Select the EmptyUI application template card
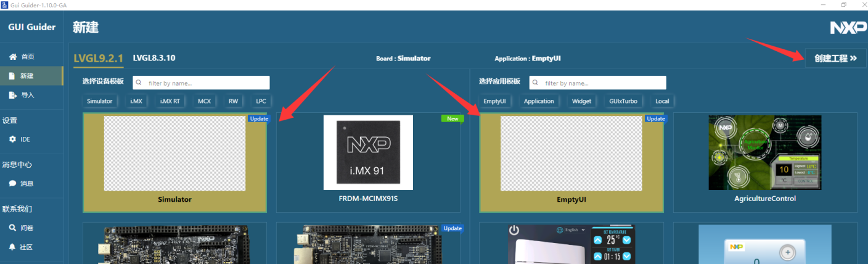 point(571,162)
